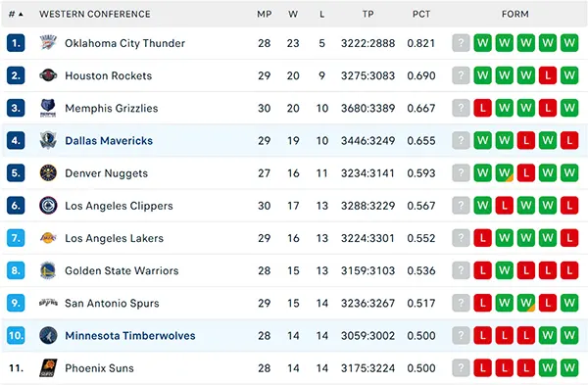Select the Golden State Warriors logo
The height and width of the screenshot is (385, 588).
tap(48, 270)
